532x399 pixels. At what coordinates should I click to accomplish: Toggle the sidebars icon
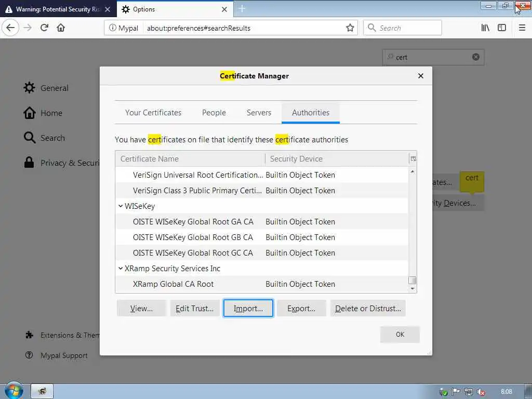(x=502, y=28)
